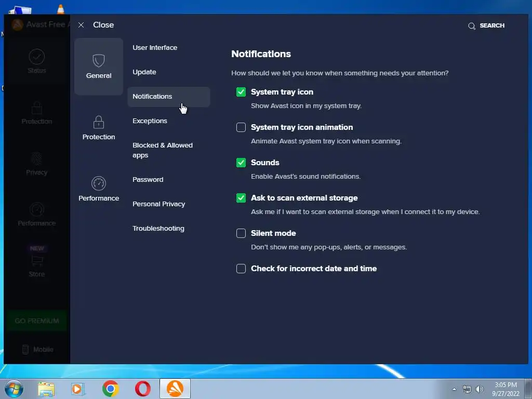Open the Update settings page

coord(144,72)
